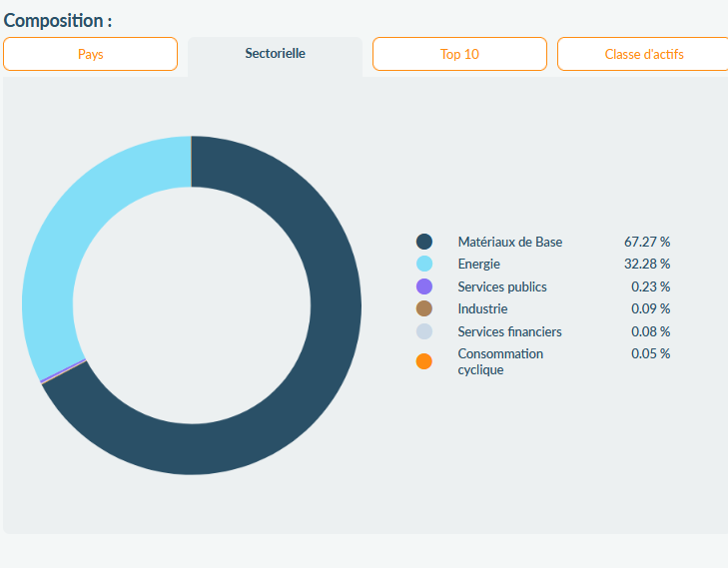Click the Matériaux de Base legend label
Screen dimensions: 728x568
[509, 242]
